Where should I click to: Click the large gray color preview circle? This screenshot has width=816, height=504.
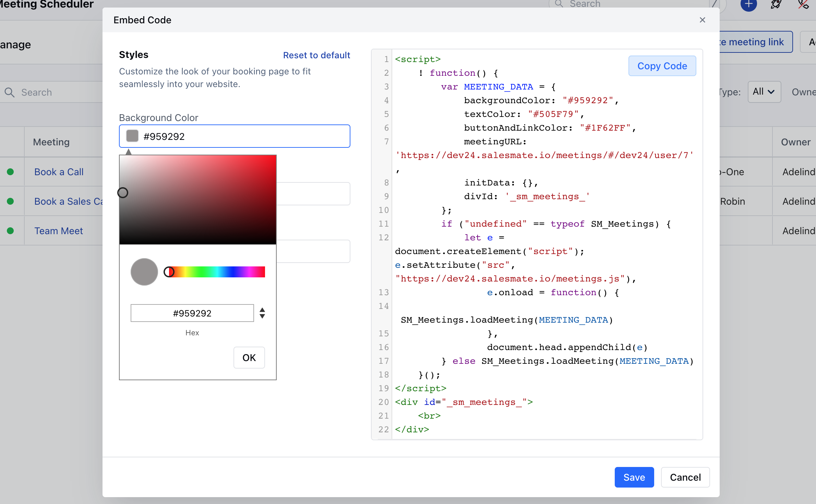point(144,272)
